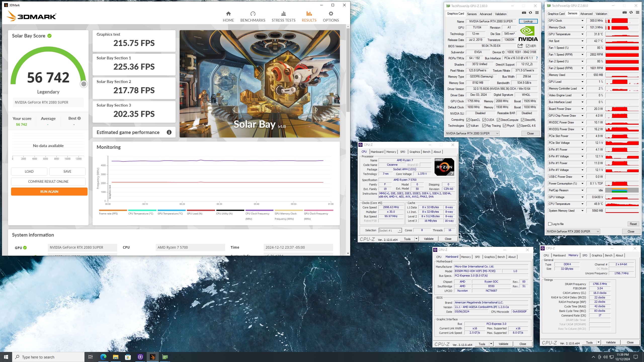Click the BIOS export share icon in GPU-Z
644x362 pixels.
coord(520,46)
